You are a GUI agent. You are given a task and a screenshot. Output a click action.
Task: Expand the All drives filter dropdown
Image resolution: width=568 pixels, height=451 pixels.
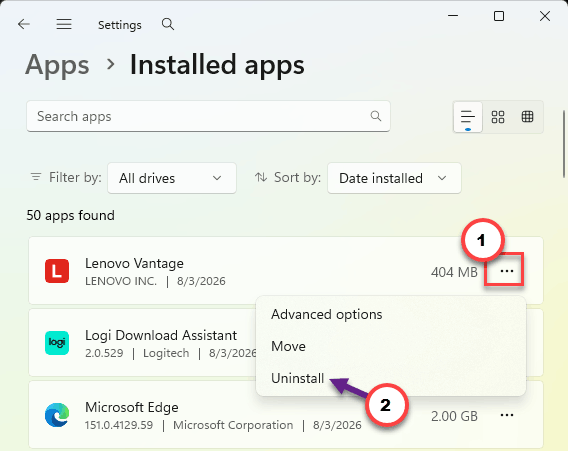click(x=172, y=178)
